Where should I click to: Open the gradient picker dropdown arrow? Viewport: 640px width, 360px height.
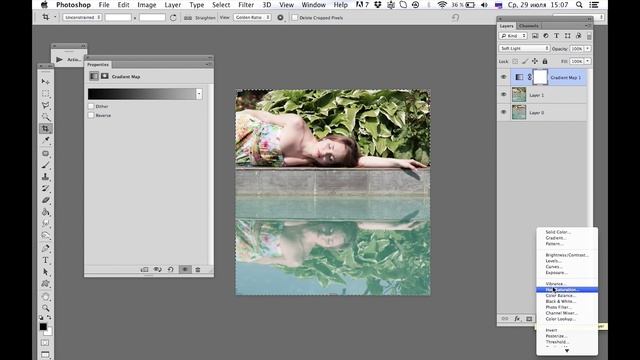(199, 94)
